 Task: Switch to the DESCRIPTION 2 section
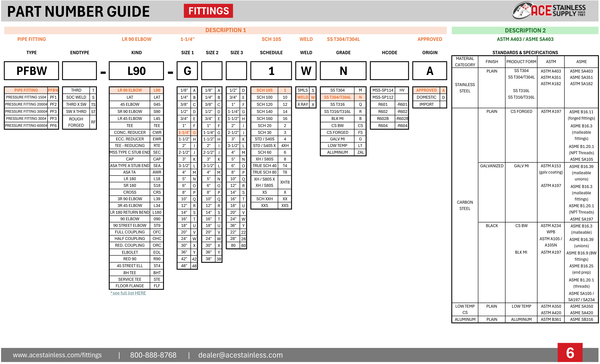526,30
